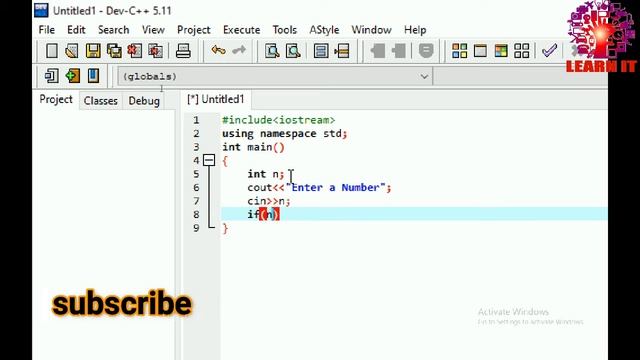Print the current document
Screen dimensions: 640x360
coord(183,51)
